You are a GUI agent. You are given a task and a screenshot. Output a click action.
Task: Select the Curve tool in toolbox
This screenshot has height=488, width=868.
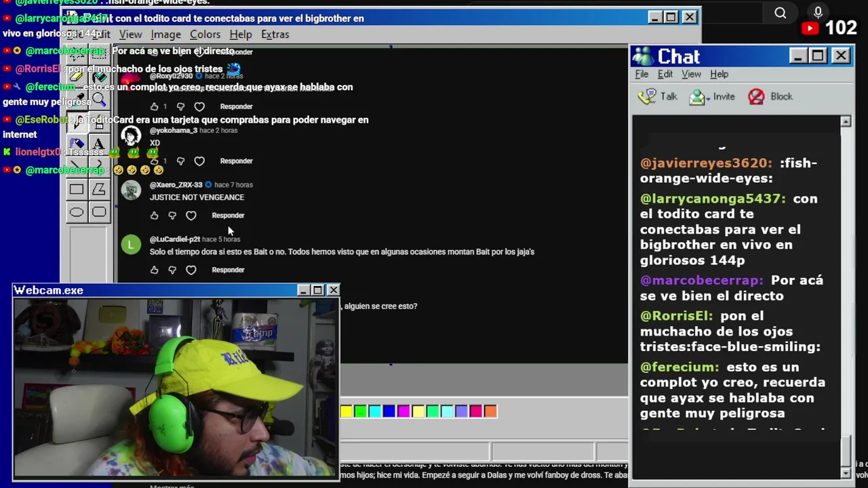[x=99, y=166]
